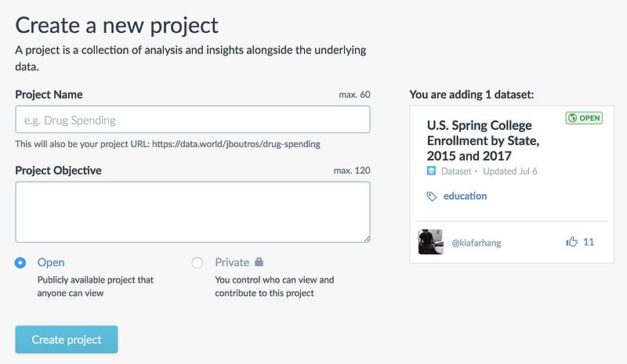Focus the Project Name input field

click(192, 120)
